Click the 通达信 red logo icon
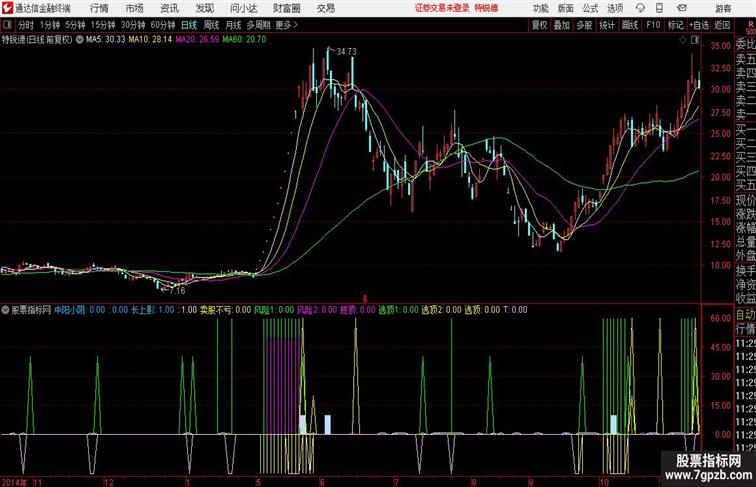The width and height of the screenshot is (756, 487). [7, 8]
